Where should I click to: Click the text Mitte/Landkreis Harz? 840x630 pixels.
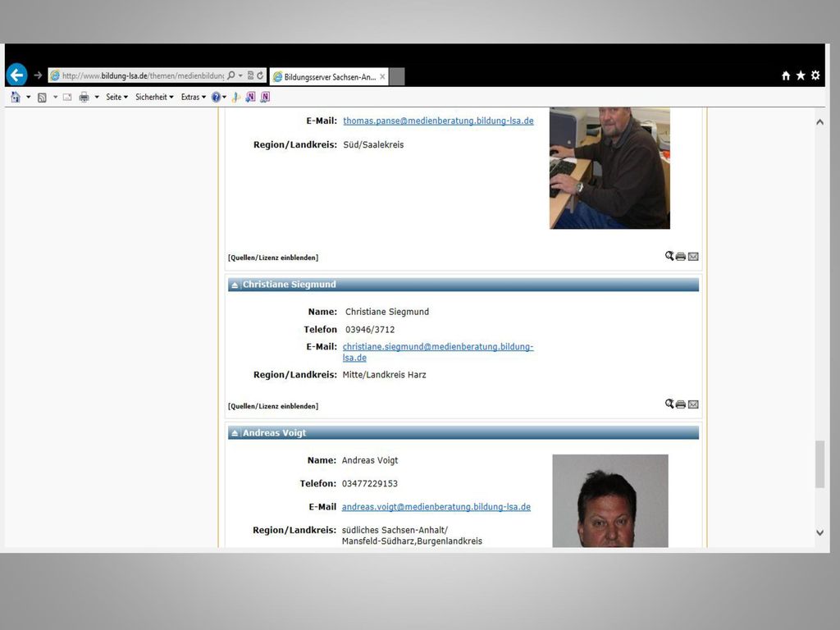[x=384, y=375]
